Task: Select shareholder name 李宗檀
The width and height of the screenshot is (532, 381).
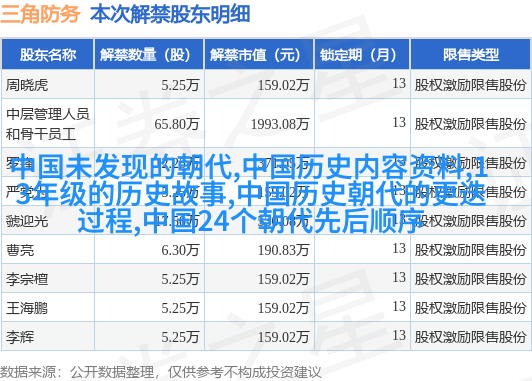Action: 27,280
